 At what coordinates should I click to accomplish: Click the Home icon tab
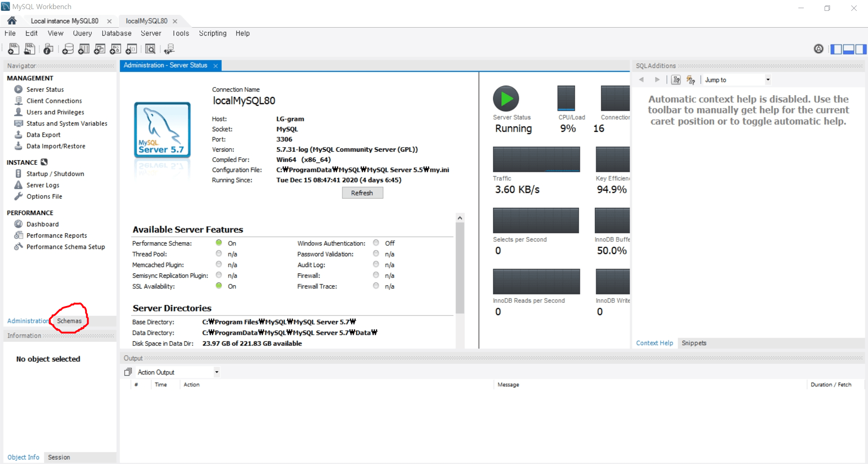pos(12,21)
